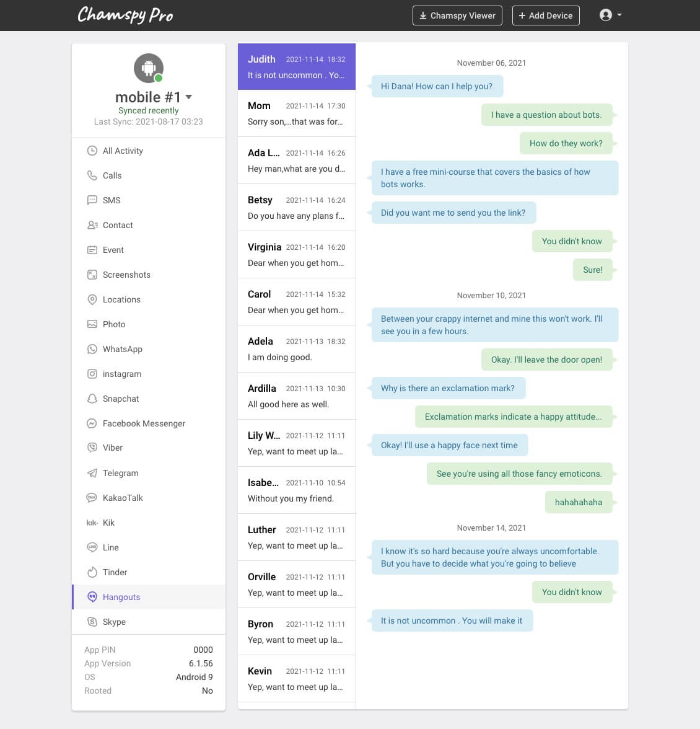
Task: Click the Hangouts logo icon
Action: pyautogui.click(x=92, y=597)
